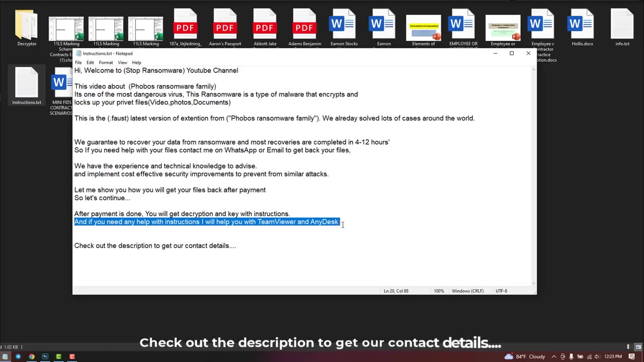Click the 'and implement cost effective security' line
The height and width of the screenshot is (362, 644).
click(x=201, y=174)
